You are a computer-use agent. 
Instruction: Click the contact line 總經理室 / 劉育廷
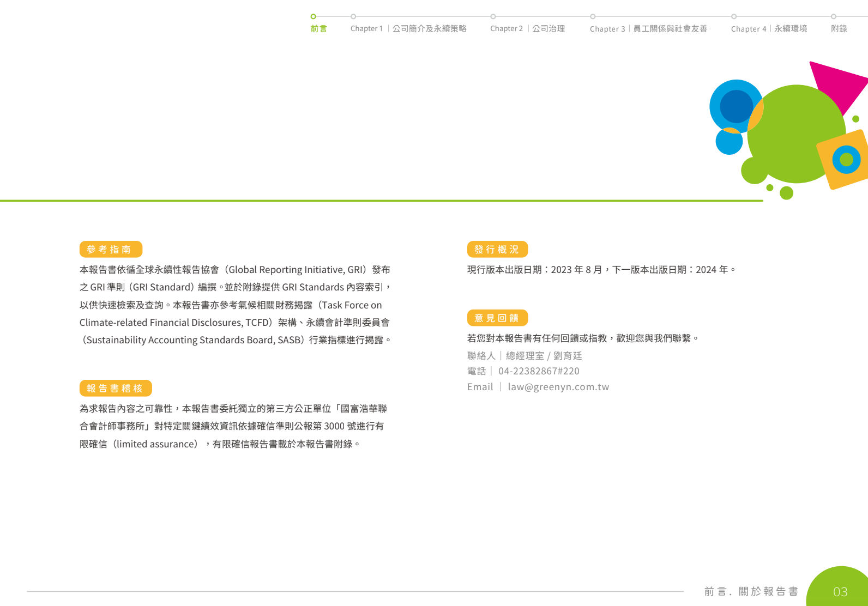544,356
